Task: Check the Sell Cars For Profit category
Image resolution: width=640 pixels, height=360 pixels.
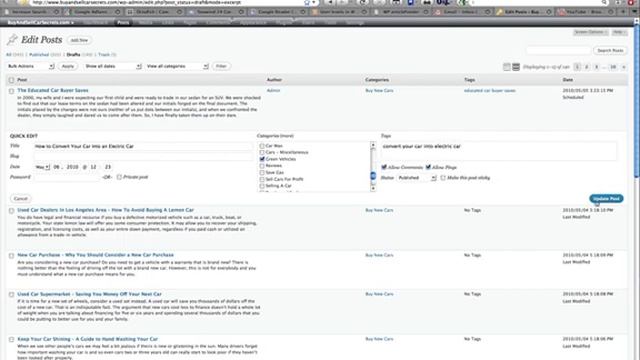Action: (262, 179)
